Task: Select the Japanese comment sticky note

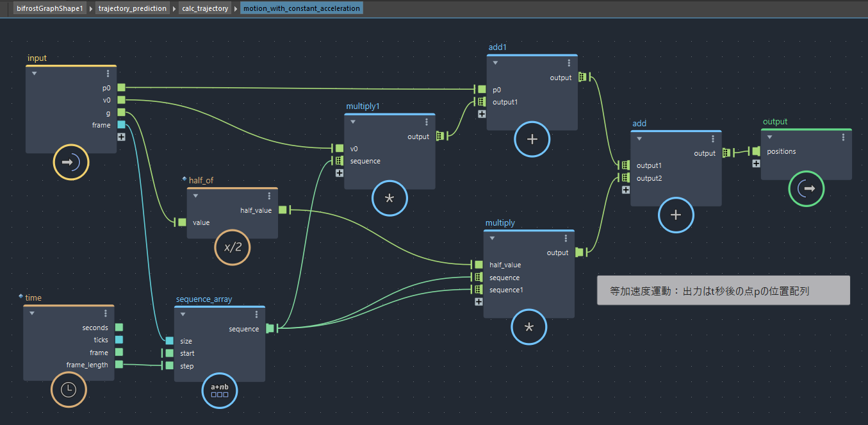Action: pyautogui.click(x=723, y=290)
